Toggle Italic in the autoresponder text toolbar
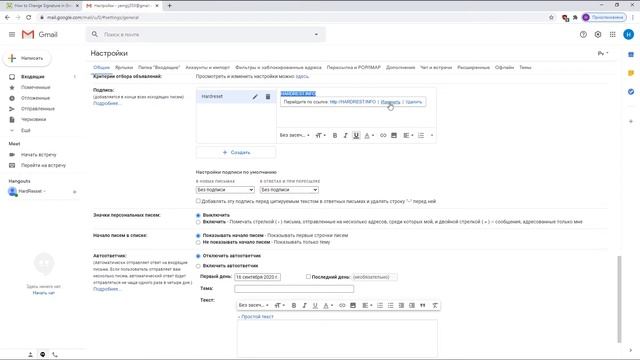 (x=304, y=305)
